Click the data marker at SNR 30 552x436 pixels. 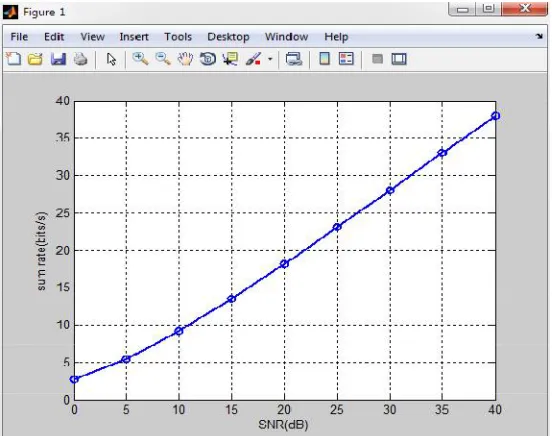(x=390, y=190)
